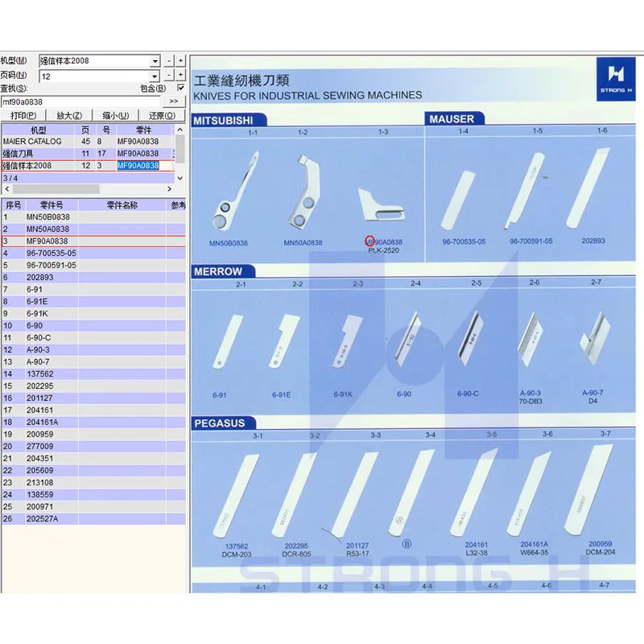The height and width of the screenshot is (644, 644).
Task: Select the MAIER CATALOG result row
Action: point(88,142)
